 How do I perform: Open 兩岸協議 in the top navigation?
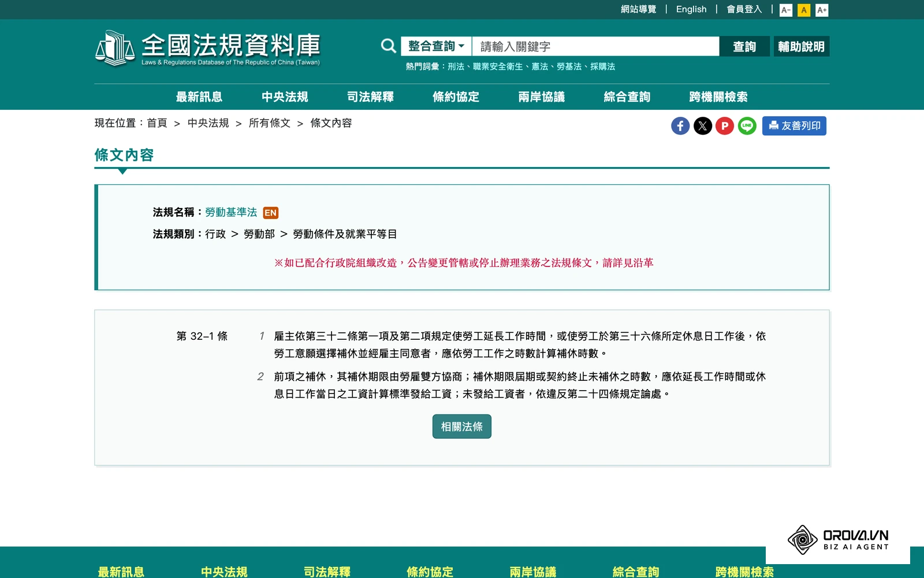[541, 97]
